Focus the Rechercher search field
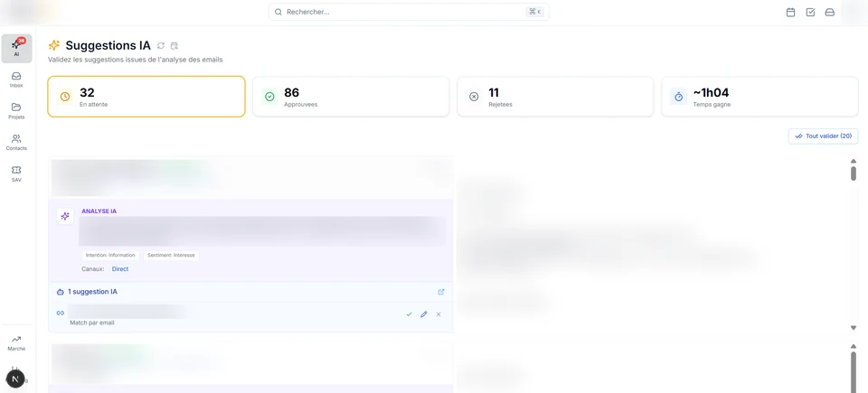Image resolution: width=868 pixels, height=393 pixels. tap(409, 12)
